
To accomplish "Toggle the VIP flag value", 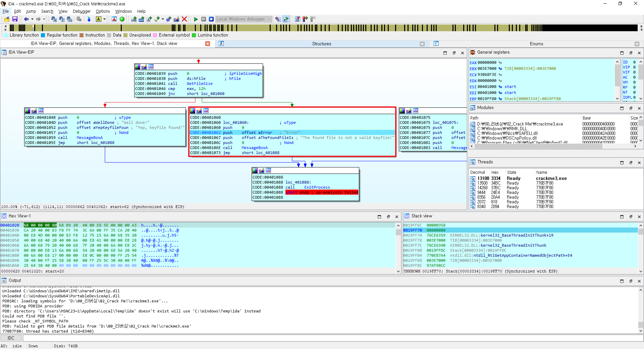I will click(x=634, y=67).
